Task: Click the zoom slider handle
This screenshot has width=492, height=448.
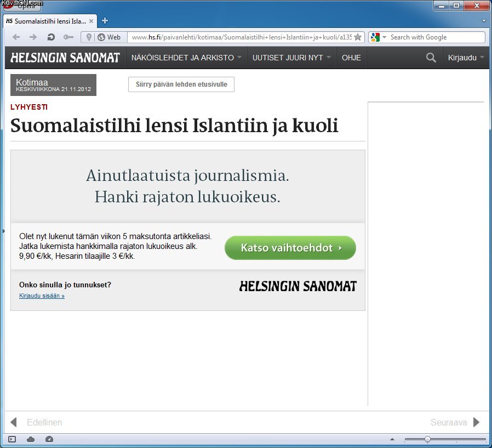Action: point(427,439)
